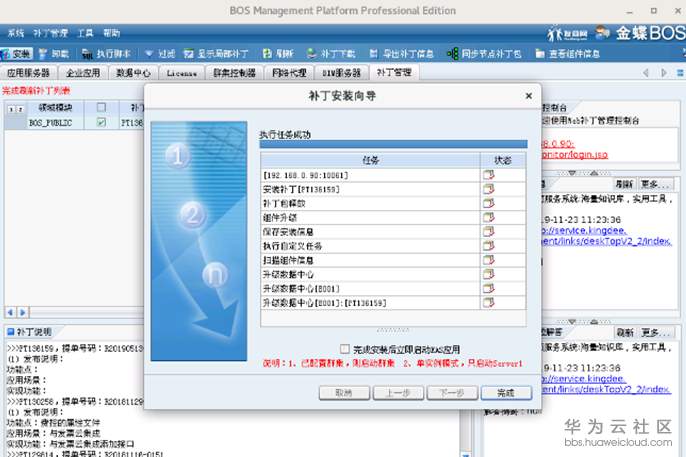Switch to the 网络代理 tab
The height and width of the screenshot is (457, 686).
click(289, 73)
